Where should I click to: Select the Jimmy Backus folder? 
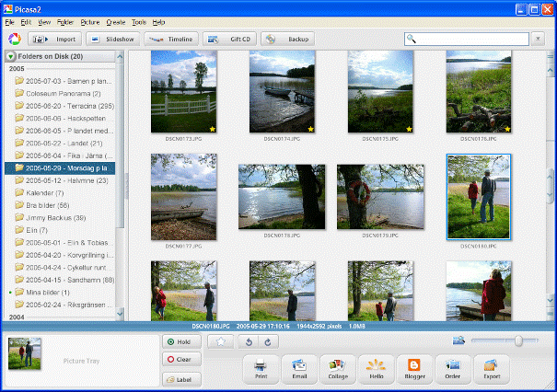(x=54, y=217)
